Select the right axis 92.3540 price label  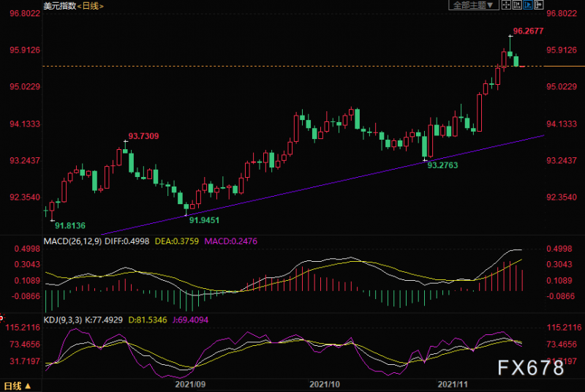click(562, 197)
